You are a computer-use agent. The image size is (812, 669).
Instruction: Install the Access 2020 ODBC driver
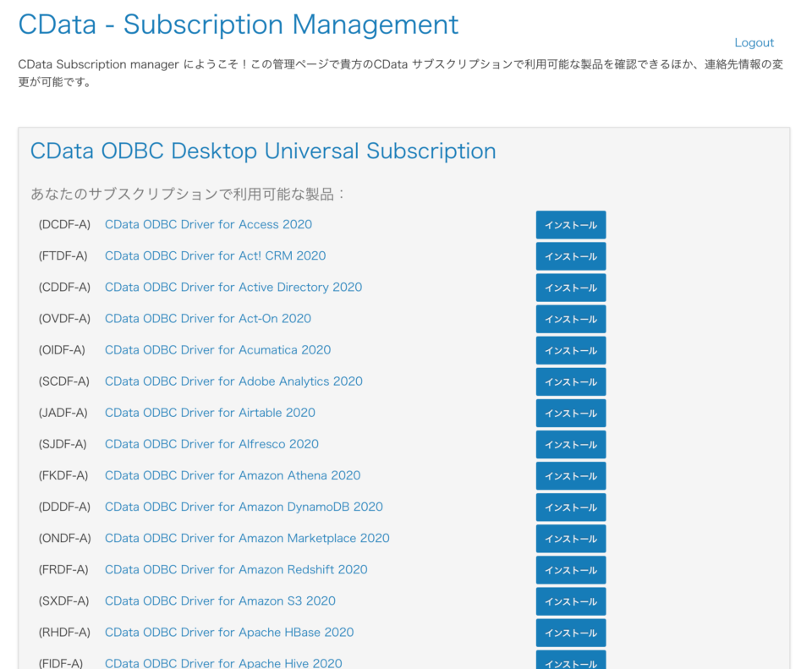pyautogui.click(x=570, y=224)
